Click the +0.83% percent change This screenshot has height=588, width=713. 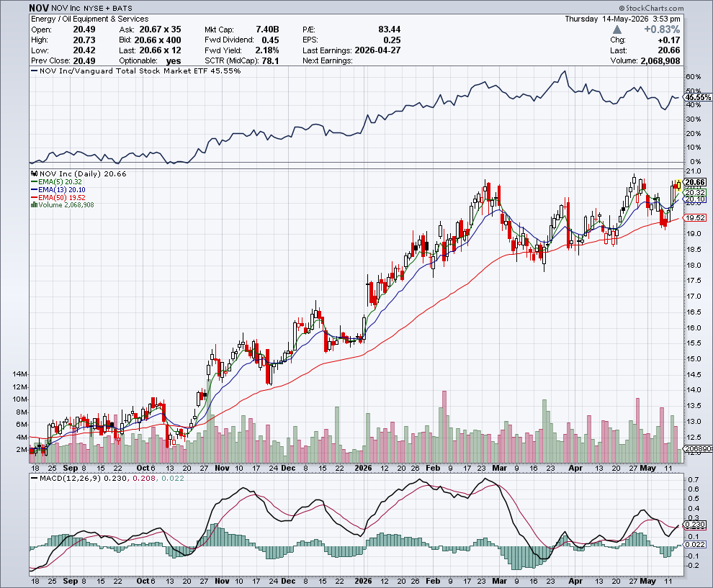coord(662,30)
